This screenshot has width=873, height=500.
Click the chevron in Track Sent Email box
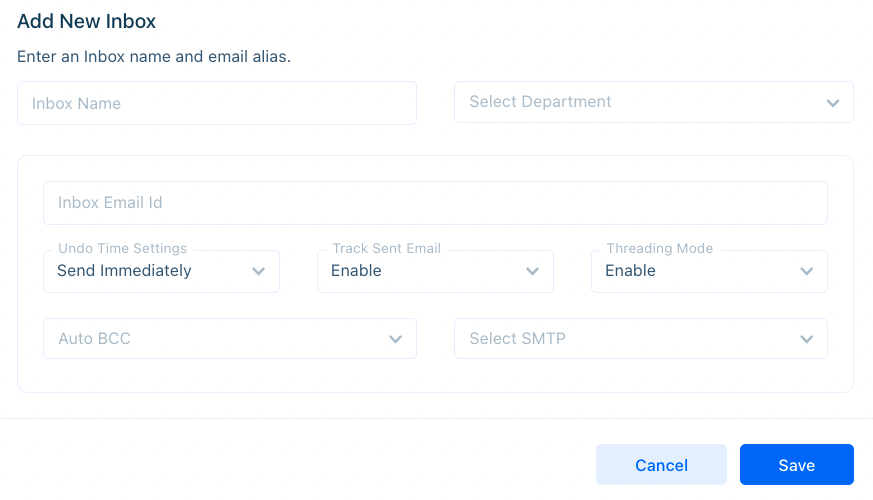(x=532, y=271)
